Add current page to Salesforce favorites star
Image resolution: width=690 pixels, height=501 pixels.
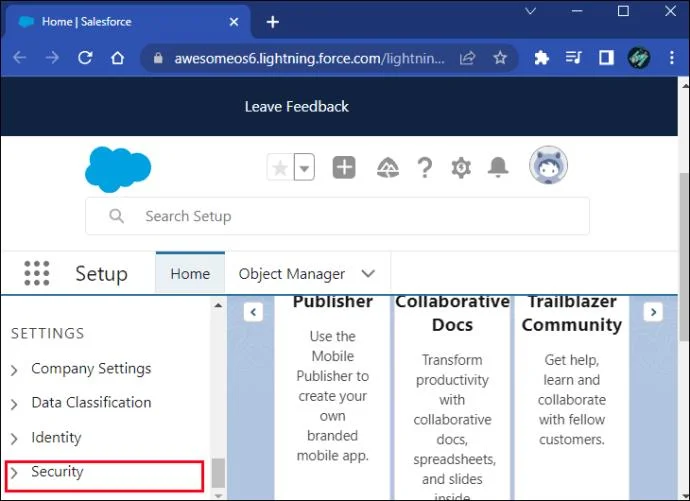[x=280, y=168]
